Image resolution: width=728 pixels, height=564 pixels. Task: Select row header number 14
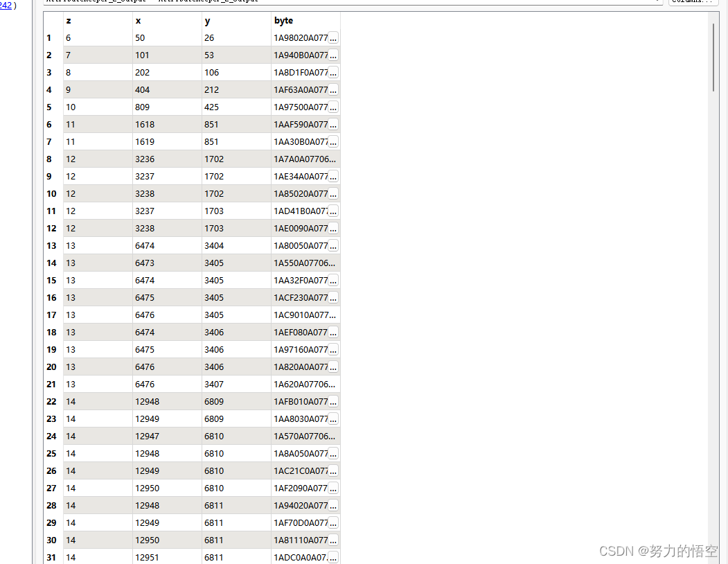(53, 263)
